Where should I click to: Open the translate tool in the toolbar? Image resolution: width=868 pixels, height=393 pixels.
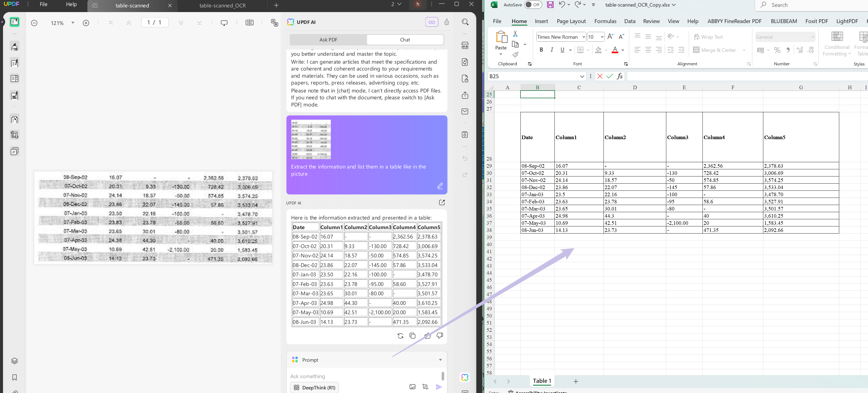(x=275, y=23)
